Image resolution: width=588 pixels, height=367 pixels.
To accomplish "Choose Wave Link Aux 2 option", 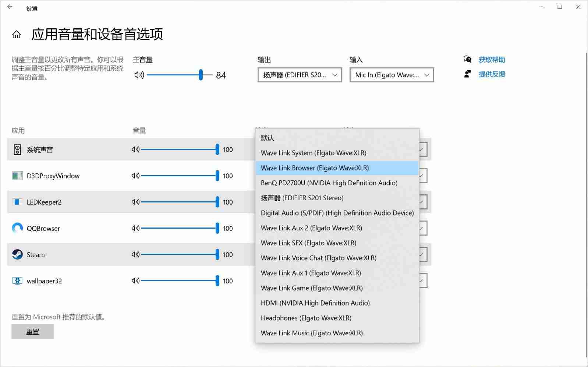I will click(337, 228).
